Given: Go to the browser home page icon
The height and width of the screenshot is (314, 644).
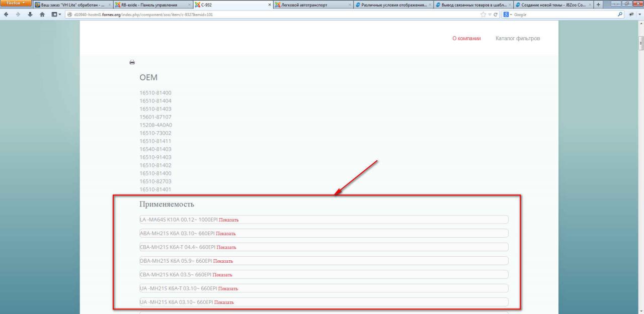Looking at the screenshot, I should (42, 14).
